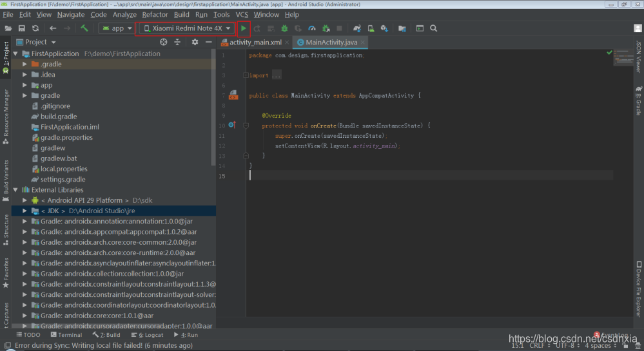644x351 pixels.
Task: Open the File menu
Action: 8,14
